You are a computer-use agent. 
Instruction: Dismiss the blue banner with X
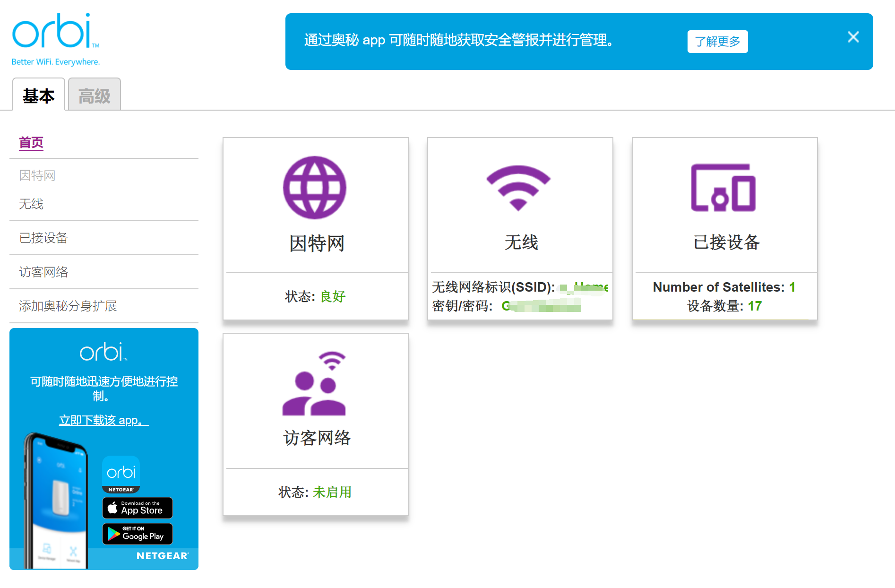(853, 37)
